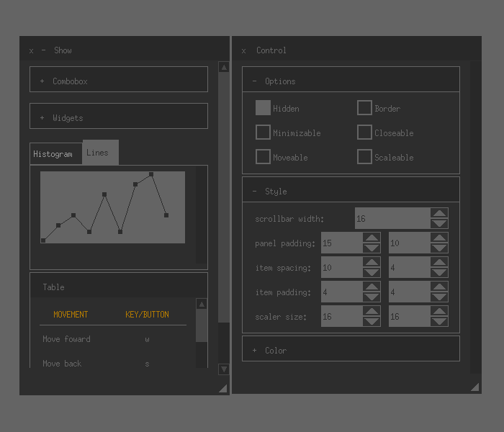Enable the Closeable checkbox

pyautogui.click(x=364, y=132)
